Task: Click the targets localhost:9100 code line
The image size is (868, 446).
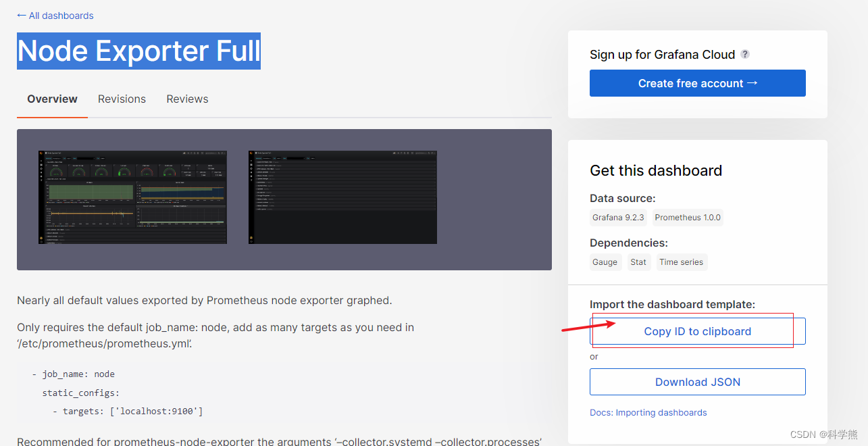Action: click(x=128, y=411)
